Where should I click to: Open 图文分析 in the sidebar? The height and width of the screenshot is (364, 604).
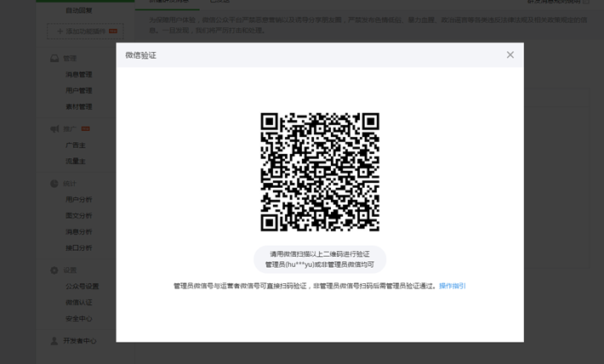pyautogui.click(x=79, y=216)
